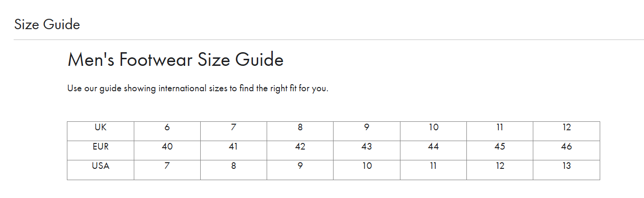Pick EUR size 43 in the table
The image size is (644, 198).
(x=367, y=150)
